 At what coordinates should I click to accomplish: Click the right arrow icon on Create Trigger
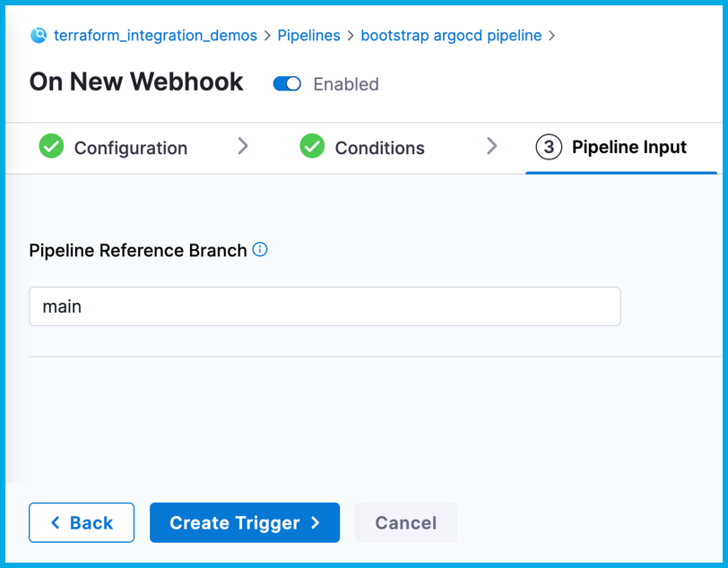[x=316, y=523]
